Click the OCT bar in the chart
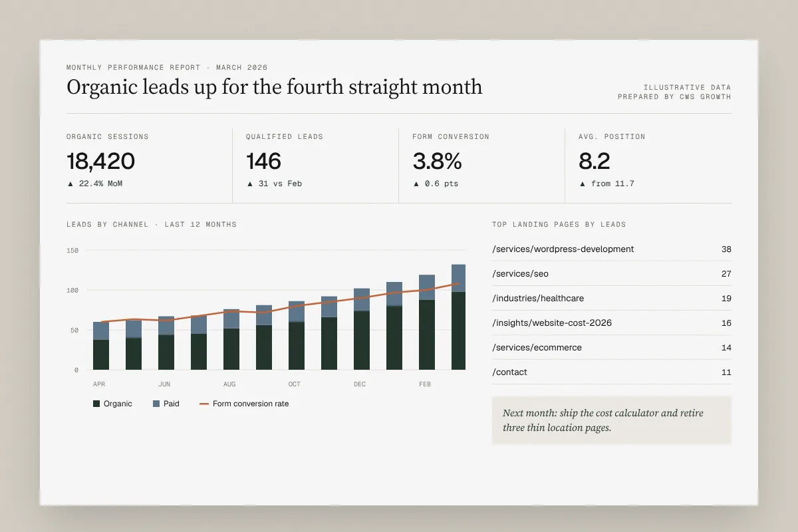This screenshot has height=532, width=798. (x=297, y=335)
